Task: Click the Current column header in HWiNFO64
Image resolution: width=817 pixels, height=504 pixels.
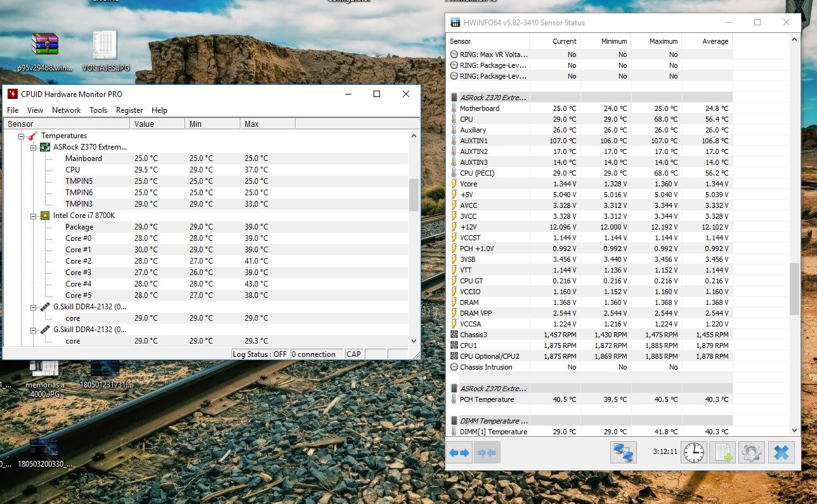Action: pos(554,41)
